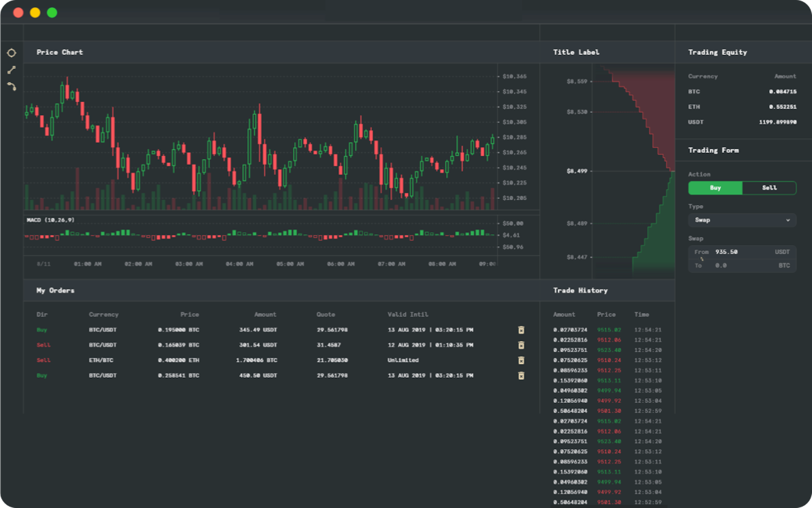Click USDT balance 1199.899890
The height and width of the screenshot is (508, 812).
click(777, 122)
